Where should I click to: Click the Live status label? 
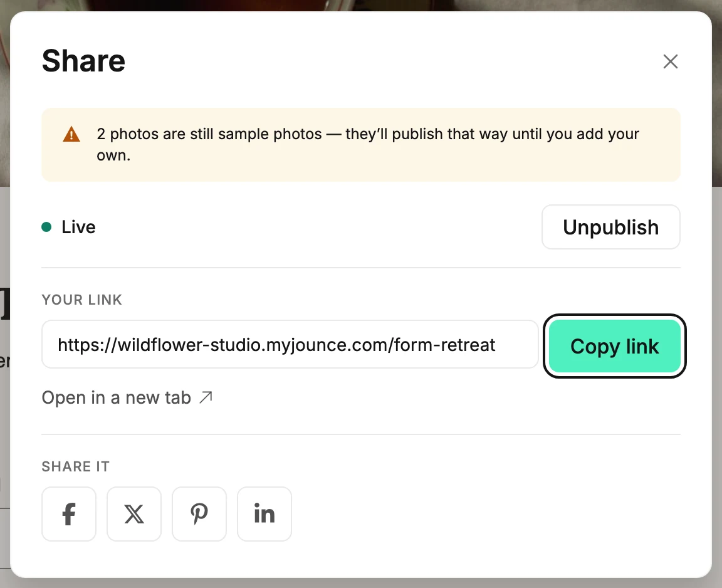click(79, 227)
